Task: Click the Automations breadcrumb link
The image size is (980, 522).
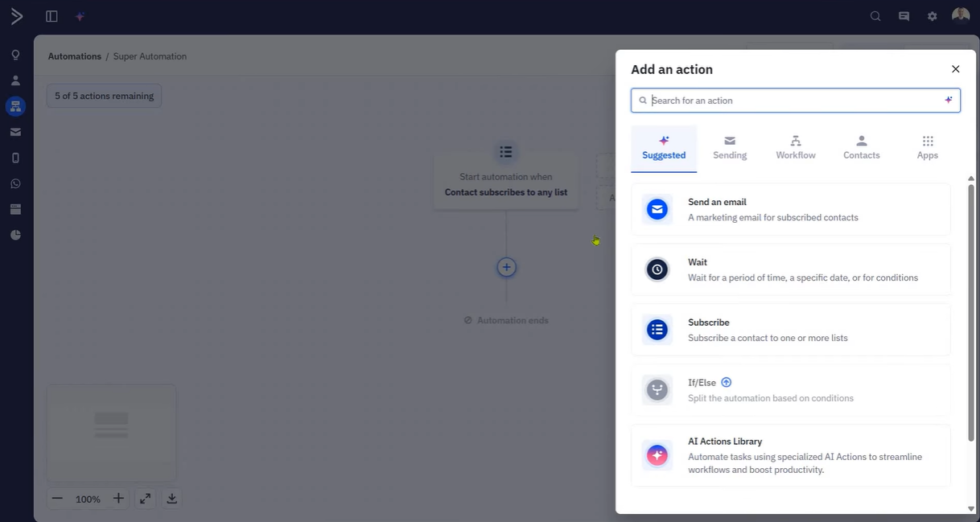Action: (75, 56)
